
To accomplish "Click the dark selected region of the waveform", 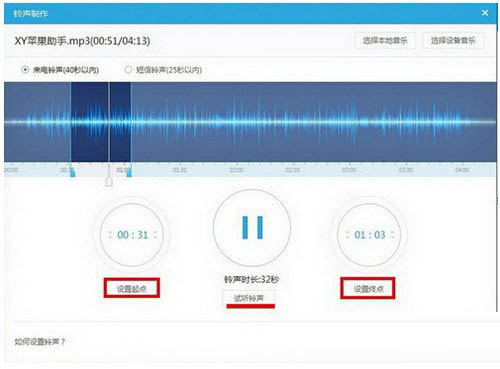I will click(101, 122).
